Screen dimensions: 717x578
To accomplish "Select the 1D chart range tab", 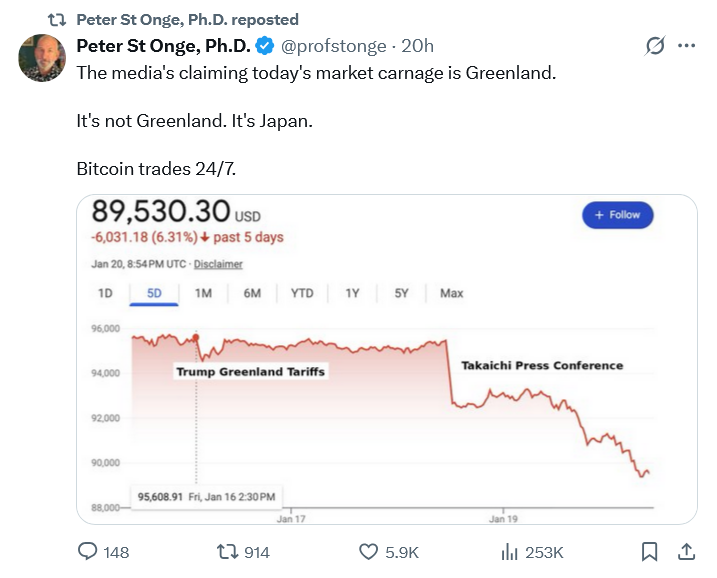I will click(x=105, y=293).
